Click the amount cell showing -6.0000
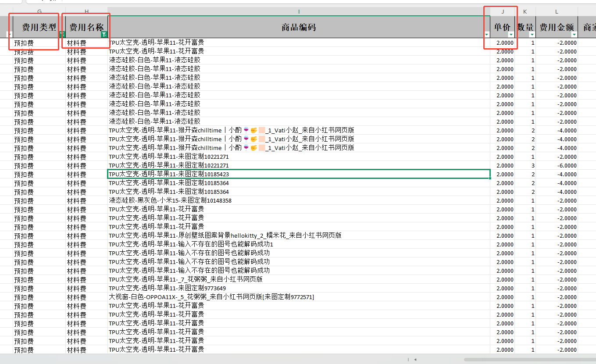Screen dimensions: 596x364 [x=557, y=165]
